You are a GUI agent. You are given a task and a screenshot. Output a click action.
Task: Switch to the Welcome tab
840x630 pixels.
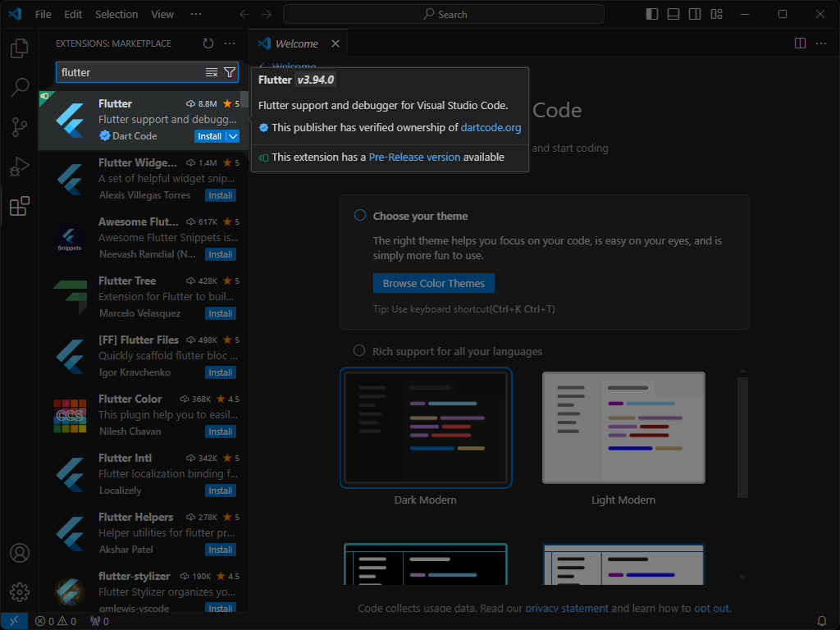297,44
